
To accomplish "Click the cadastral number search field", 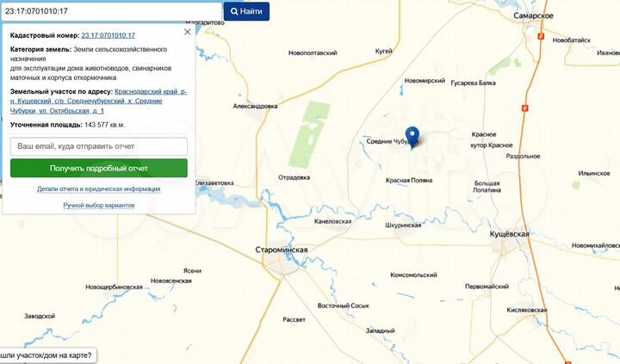I will click(x=111, y=11).
